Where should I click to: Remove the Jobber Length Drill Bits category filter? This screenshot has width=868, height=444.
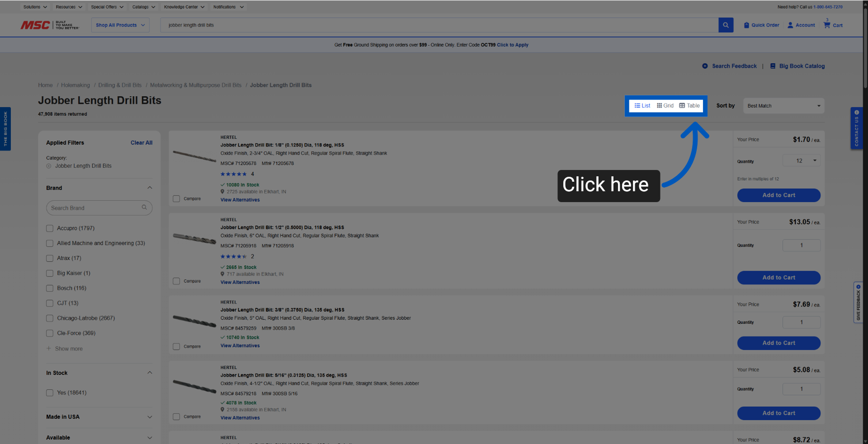49,166
